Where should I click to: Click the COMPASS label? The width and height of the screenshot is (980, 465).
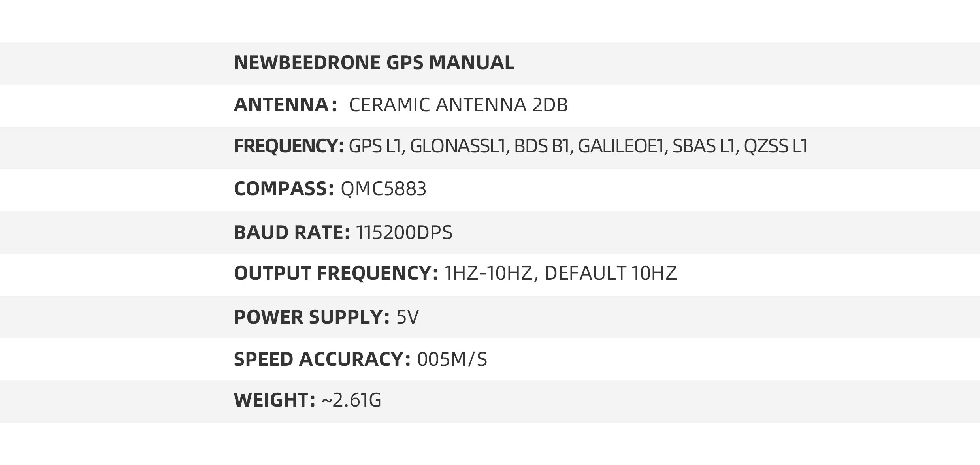click(x=284, y=189)
